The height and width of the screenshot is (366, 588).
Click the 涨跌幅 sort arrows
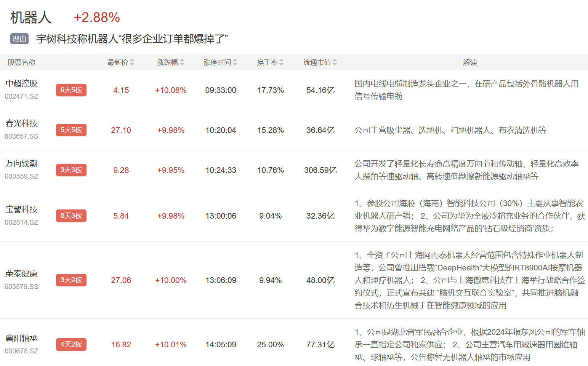[x=182, y=62]
